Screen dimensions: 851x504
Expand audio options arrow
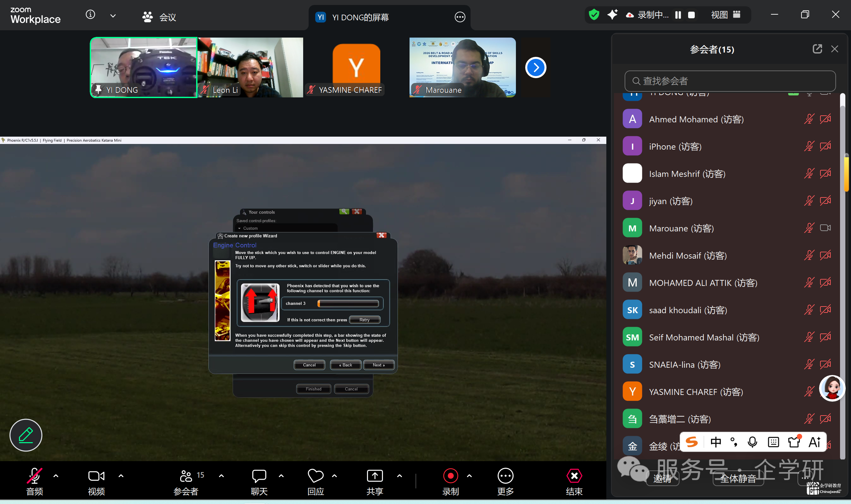(56, 476)
